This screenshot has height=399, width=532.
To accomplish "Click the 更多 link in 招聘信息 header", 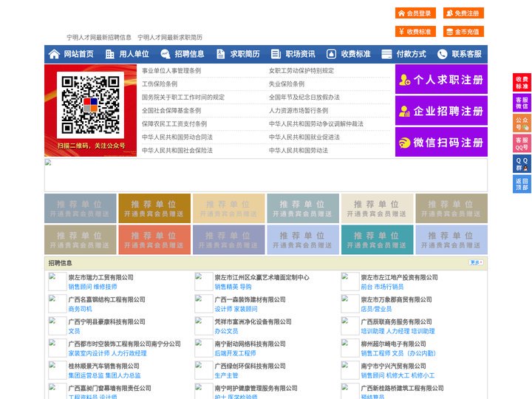I will 477,262.
